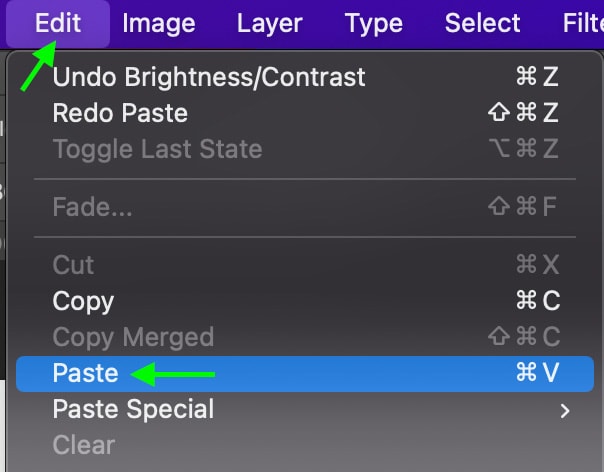604x472 pixels.
Task: Click the ⌘Z shortcut beside Undo
Action: click(x=537, y=77)
